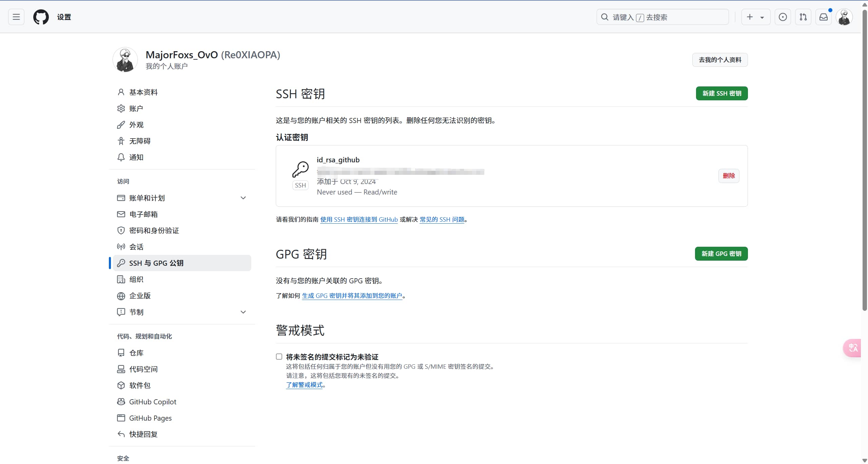
Task: Expand the 节制 chevron
Action: coord(243,312)
